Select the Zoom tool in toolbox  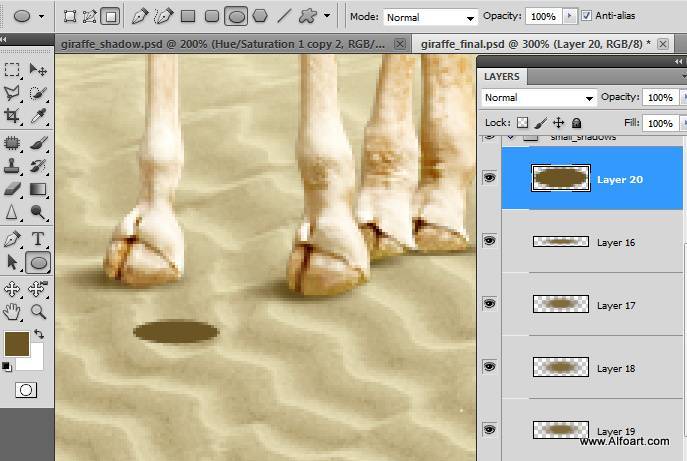click(x=38, y=310)
